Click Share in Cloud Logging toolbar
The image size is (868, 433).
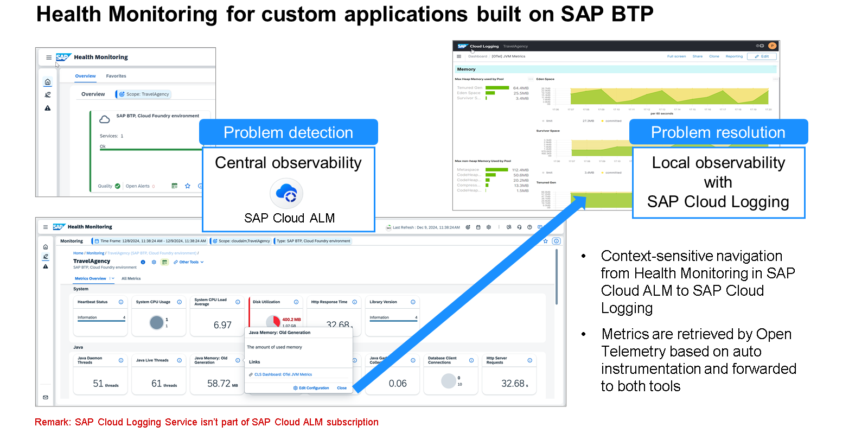pyautogui.click(x=698, y=56)
